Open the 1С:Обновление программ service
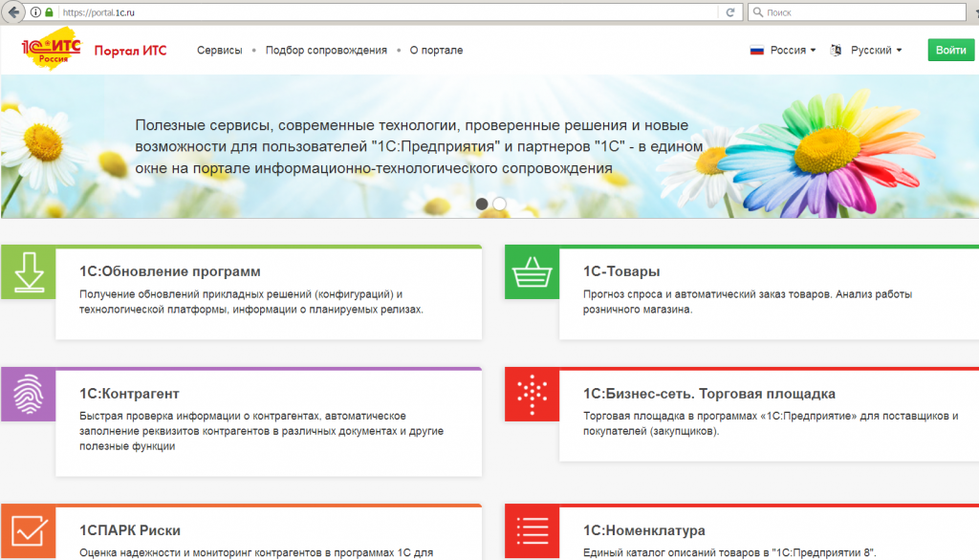The width and height of the screenshot is (979, 560). coord(170,271)
